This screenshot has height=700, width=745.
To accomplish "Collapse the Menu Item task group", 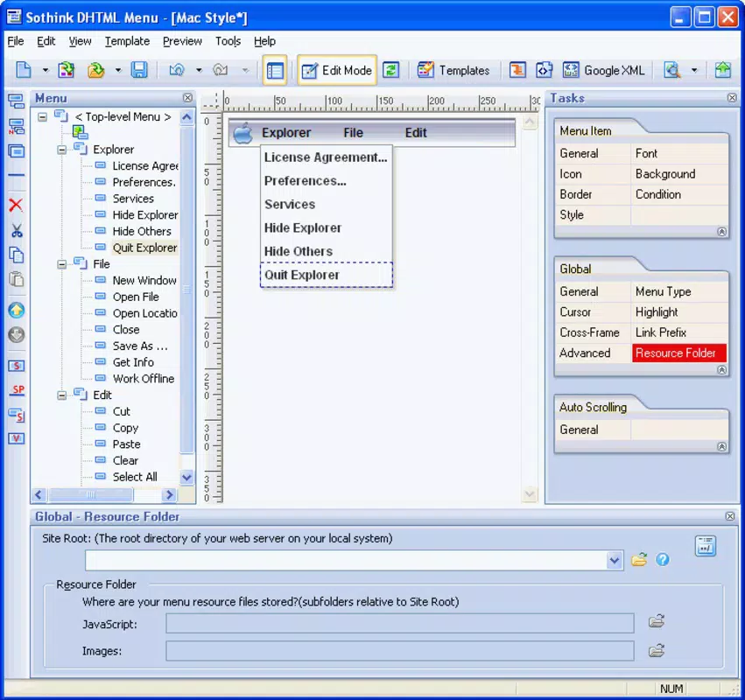I will [x=721, y=232].
